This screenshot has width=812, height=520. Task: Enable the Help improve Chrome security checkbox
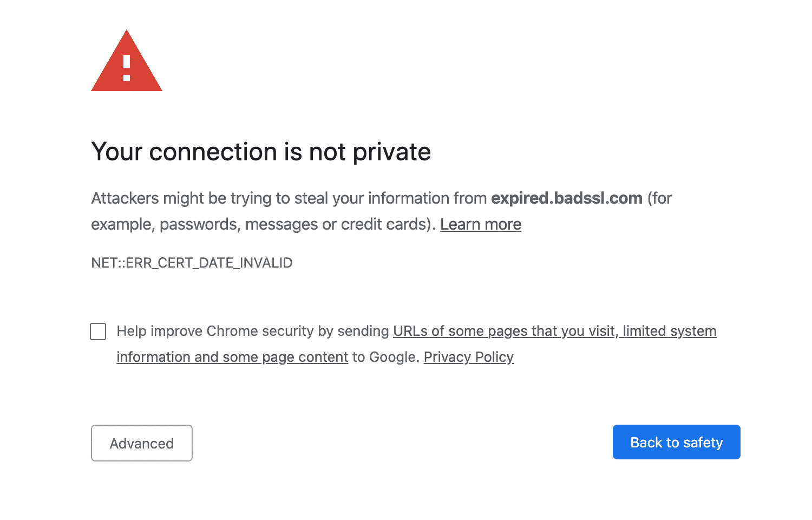pyautogui.click(x=98, y=331)
